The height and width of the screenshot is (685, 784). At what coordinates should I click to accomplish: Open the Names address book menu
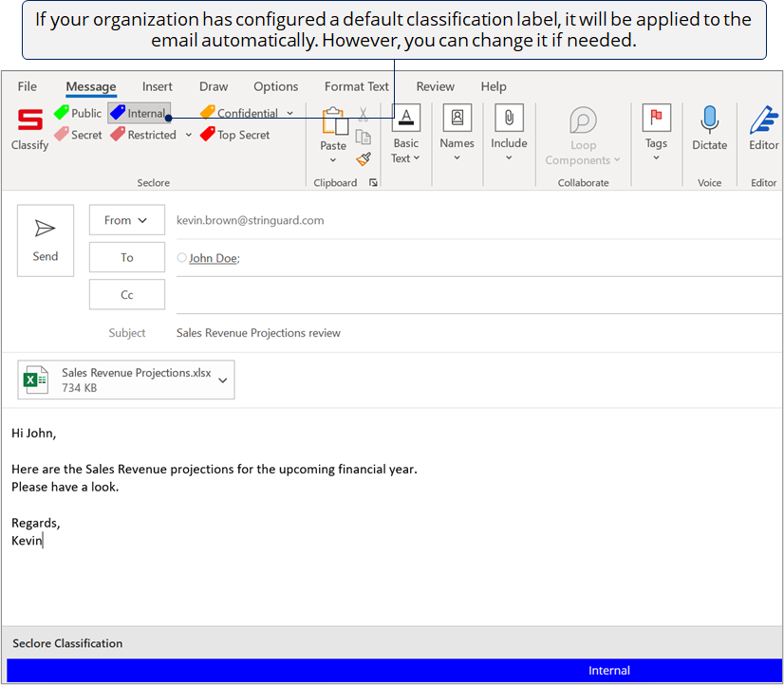[457, 133]
